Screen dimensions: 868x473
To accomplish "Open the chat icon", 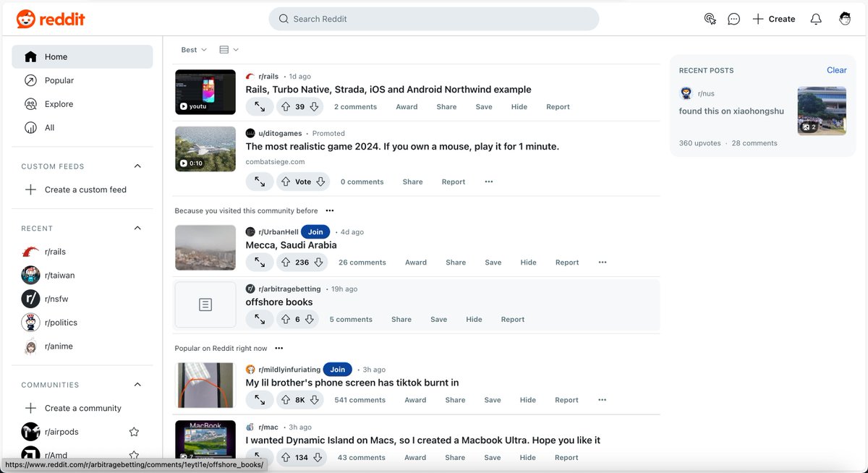I will 733,19.
